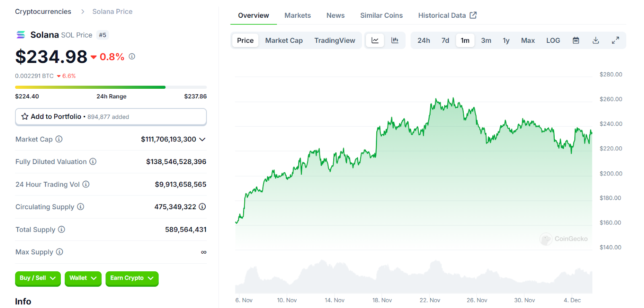Click the 0.002291 BTC value
644x308 pixels.
click(34, 76)
